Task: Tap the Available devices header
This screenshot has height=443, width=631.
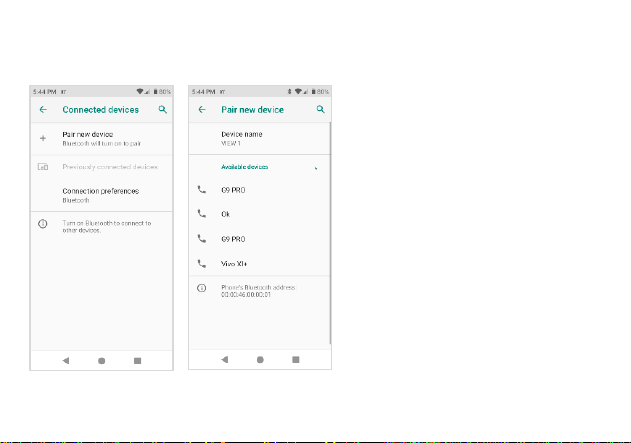Action: tap(245, 167)
